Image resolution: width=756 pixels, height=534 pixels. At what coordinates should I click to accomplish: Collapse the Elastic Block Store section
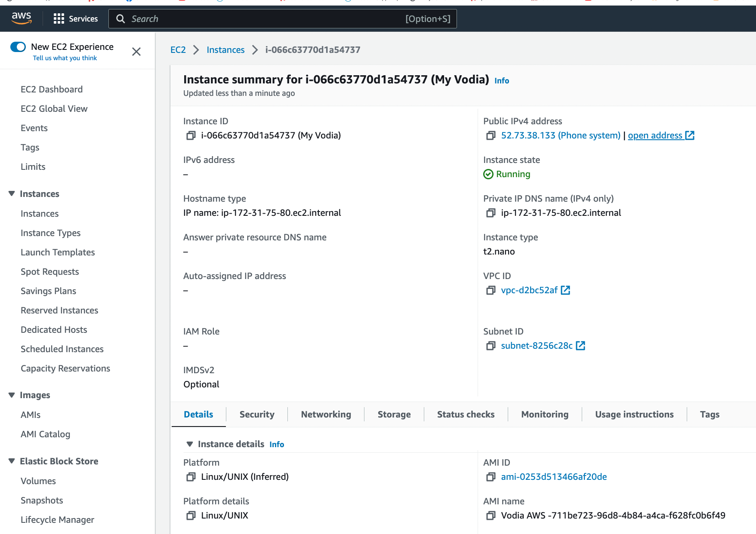coord(12,461)
